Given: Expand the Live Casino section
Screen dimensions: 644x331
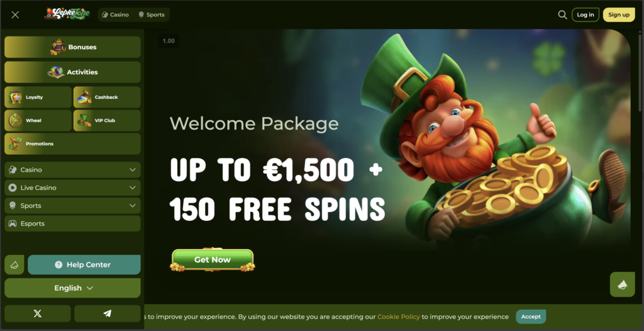Looking at the screenshot, I should tap(72, 188).
